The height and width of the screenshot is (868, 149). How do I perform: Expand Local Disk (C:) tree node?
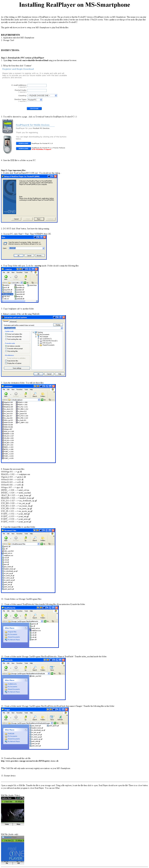point(38,339)
